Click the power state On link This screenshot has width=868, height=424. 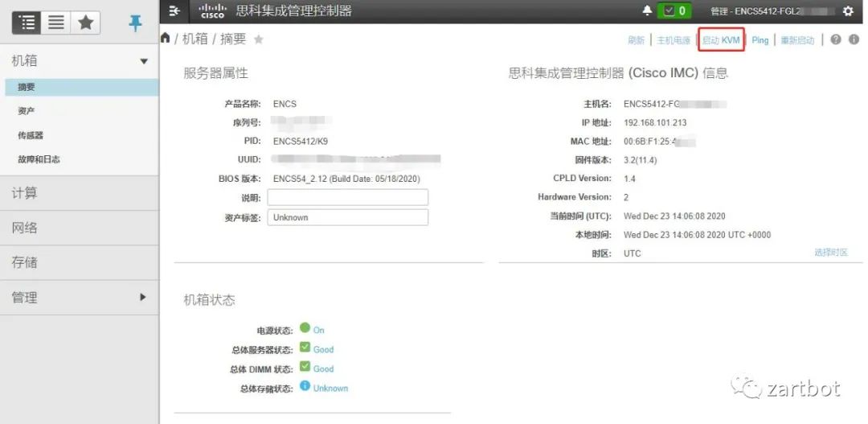[x=319, y=330]
